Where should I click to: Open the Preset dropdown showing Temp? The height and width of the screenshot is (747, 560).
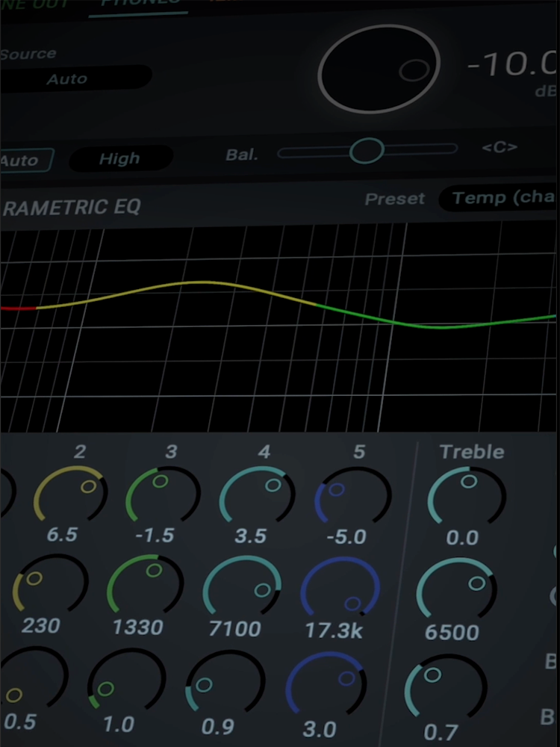coord(499,198)
